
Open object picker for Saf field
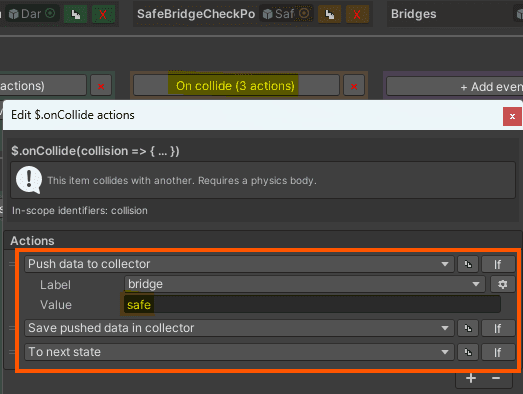[x=304, y=13]
